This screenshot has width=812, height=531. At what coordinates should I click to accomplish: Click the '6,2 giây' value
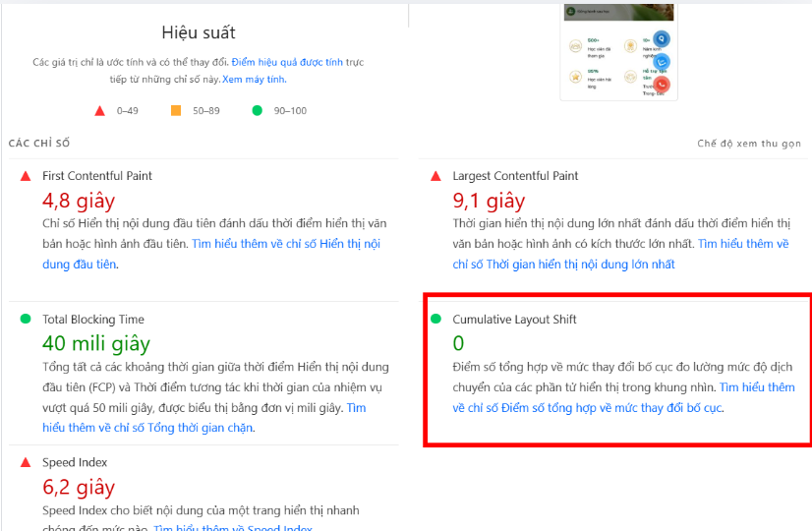tap(79, 488)
